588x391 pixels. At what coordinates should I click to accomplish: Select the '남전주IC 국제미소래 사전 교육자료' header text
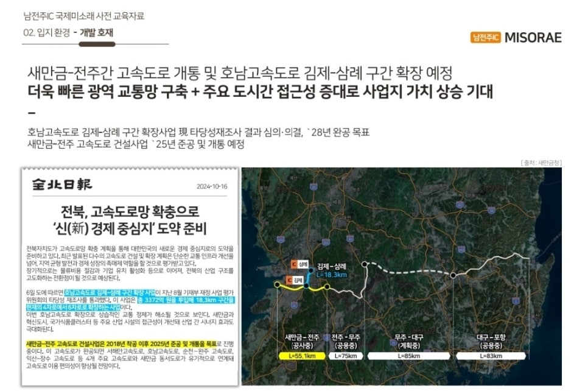[84, 16]
